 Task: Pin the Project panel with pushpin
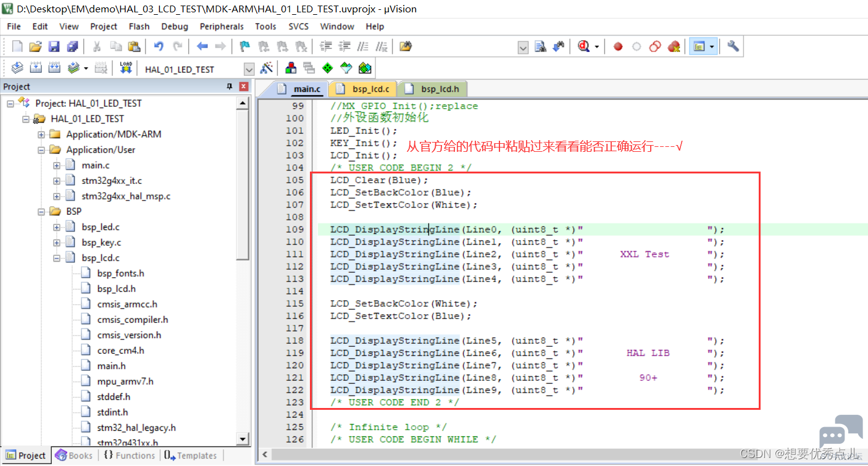(x=230, y=86)
